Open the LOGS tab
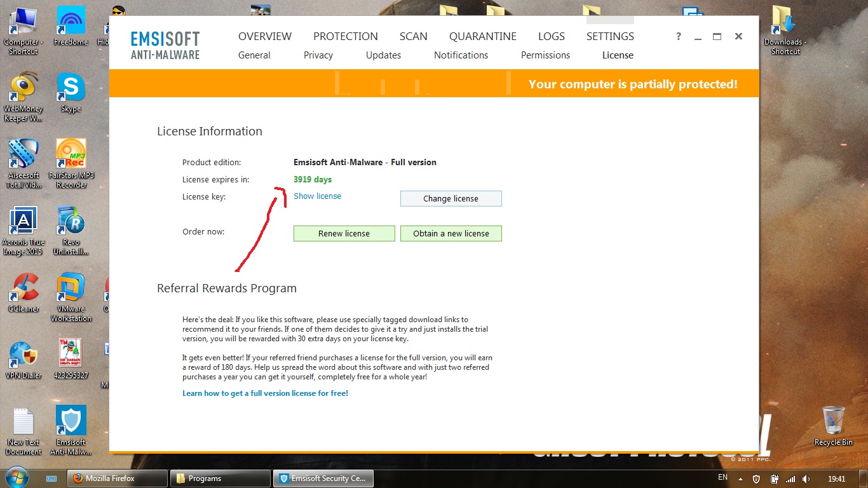The image size is (868, 488). click(x=552, y=36)
